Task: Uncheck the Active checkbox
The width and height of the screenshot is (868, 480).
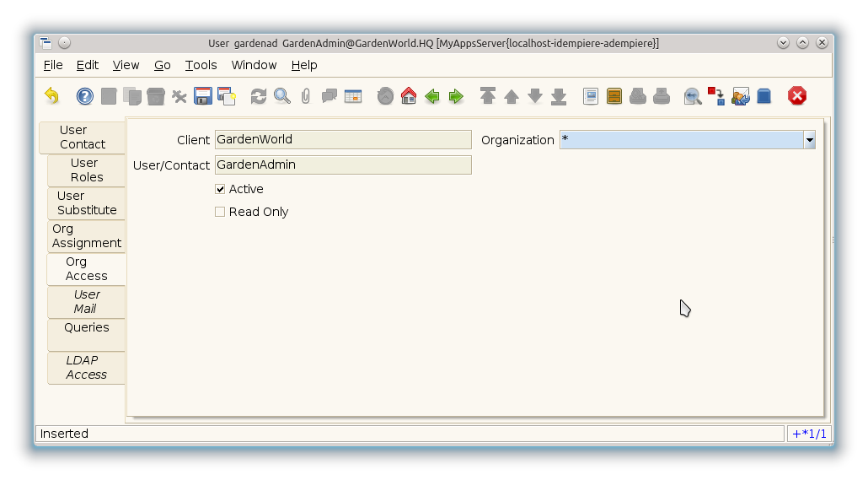Action: point(220,189)
